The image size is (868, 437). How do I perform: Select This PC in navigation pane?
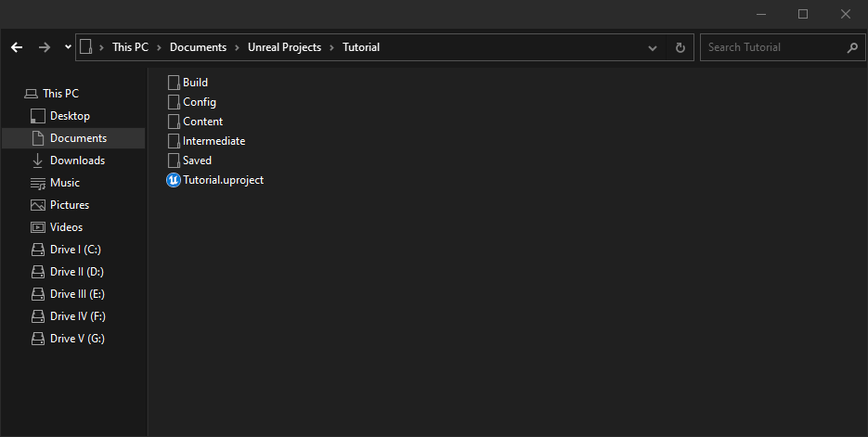tap(60, 94)
